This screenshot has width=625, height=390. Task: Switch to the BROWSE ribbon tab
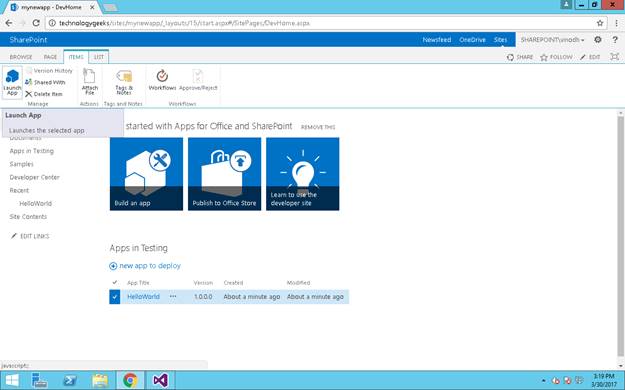(x=21, y=57)
